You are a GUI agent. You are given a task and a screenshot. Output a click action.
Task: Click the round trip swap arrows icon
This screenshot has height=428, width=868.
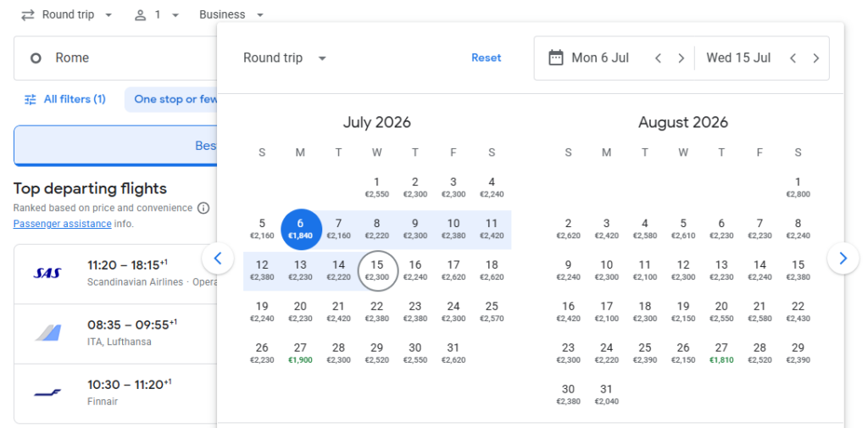click(28, 15)
